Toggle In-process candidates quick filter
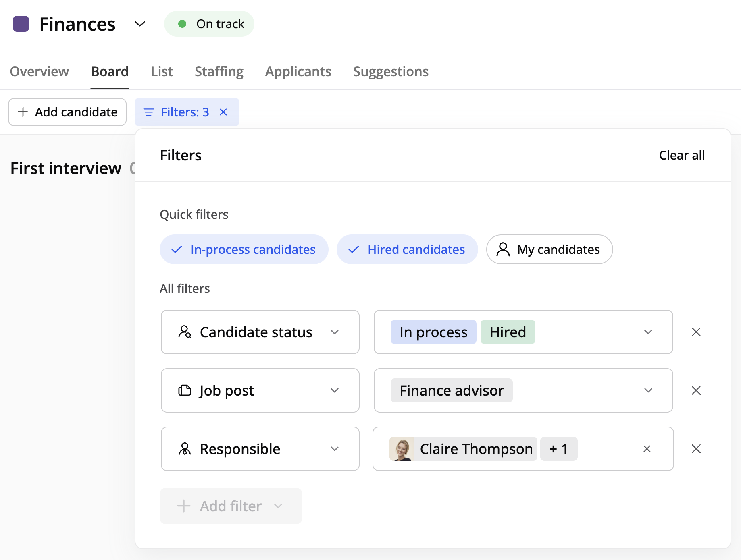The image size is (741, 560). coord(244,249)
